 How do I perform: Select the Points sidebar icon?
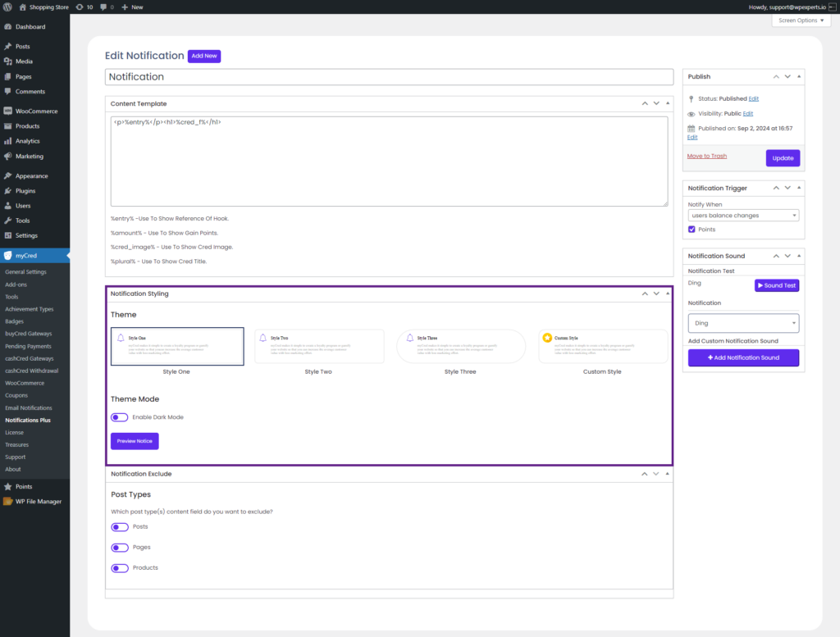point(8,485)
